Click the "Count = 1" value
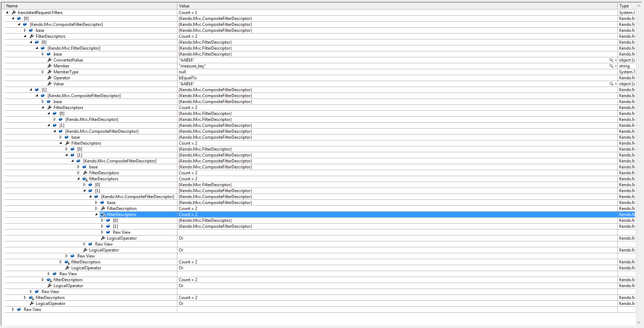Screen dimensions: 644x328 [188, 13]
